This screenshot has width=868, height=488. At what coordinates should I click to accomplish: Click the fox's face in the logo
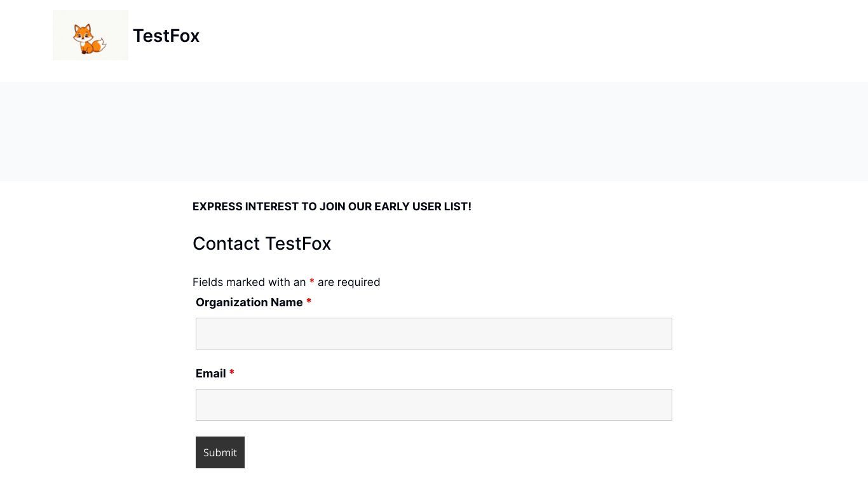click(82, 33)
